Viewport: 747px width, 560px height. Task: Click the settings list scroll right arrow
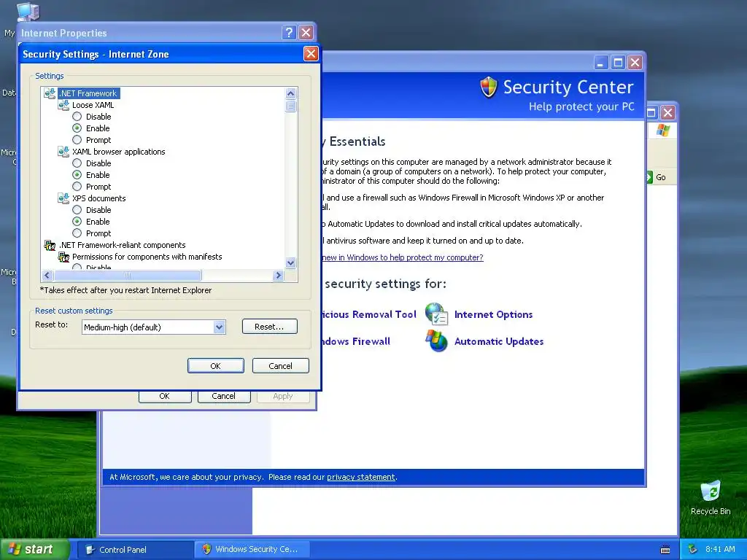(279, 275)
